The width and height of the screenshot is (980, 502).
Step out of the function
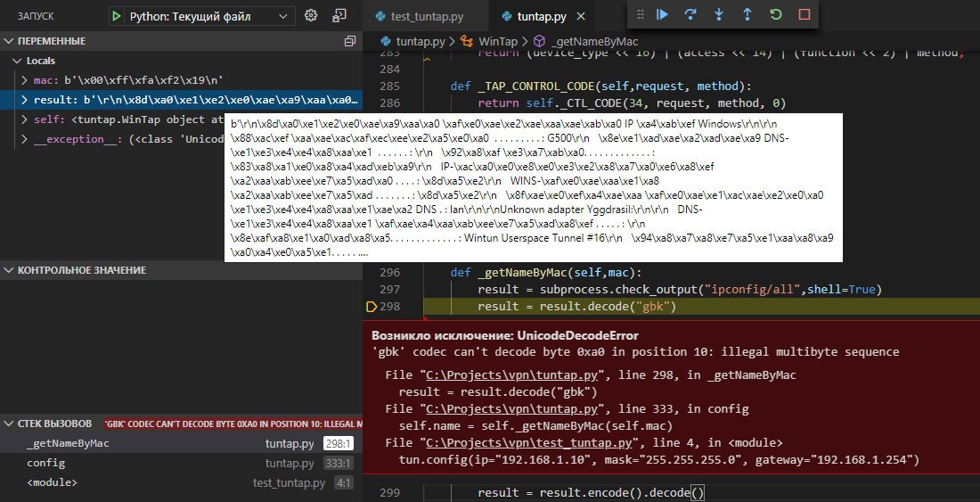[x=747, y=14]
